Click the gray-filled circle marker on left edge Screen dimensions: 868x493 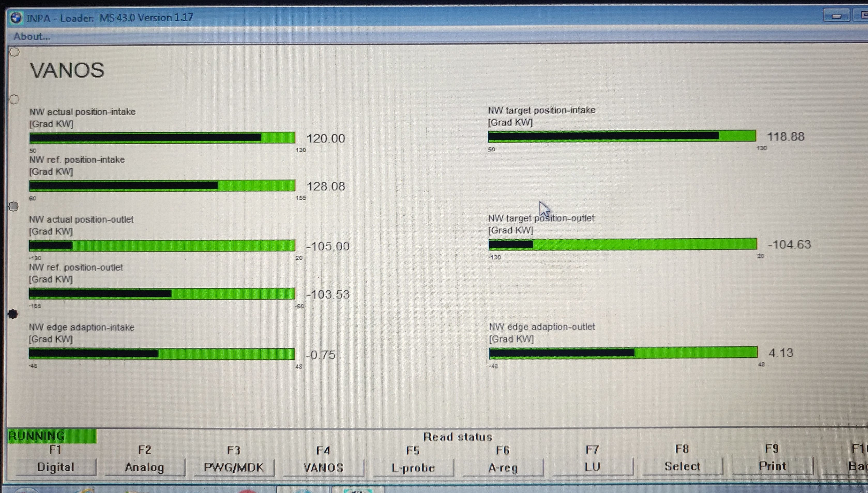pos(13,206)
